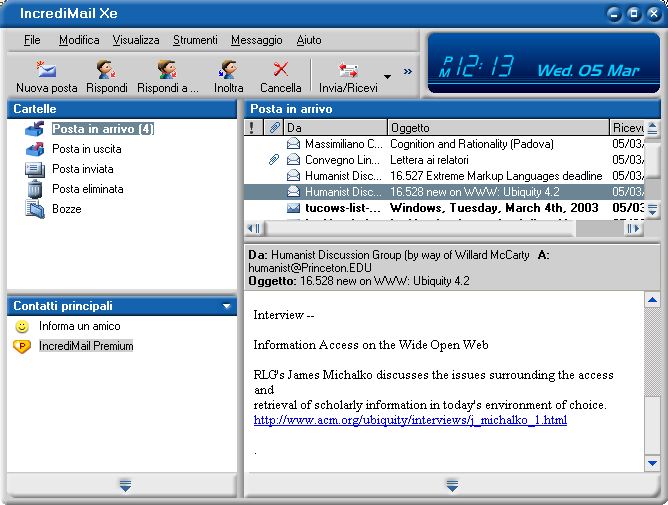Select message 16.528 new on WWW: Ubiquity 4.2
This screenshot has height=505, width=668.
(x=444, y=192)
